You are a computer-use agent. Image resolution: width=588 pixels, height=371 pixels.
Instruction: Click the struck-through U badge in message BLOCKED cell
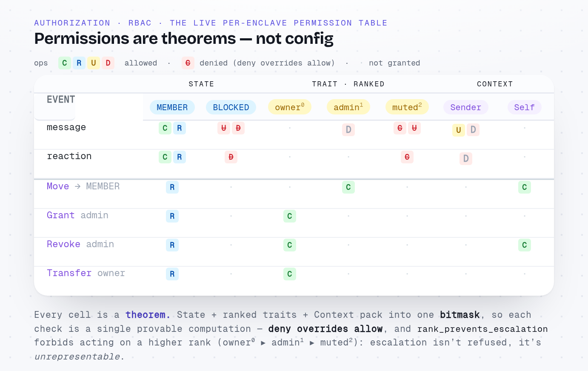(224, 128)
